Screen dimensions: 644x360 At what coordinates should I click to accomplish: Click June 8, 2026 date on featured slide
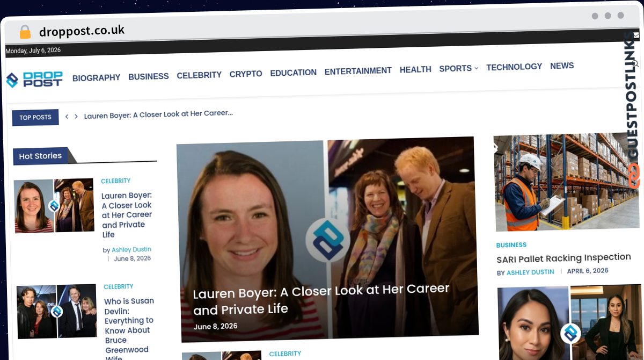coord(215,326)
